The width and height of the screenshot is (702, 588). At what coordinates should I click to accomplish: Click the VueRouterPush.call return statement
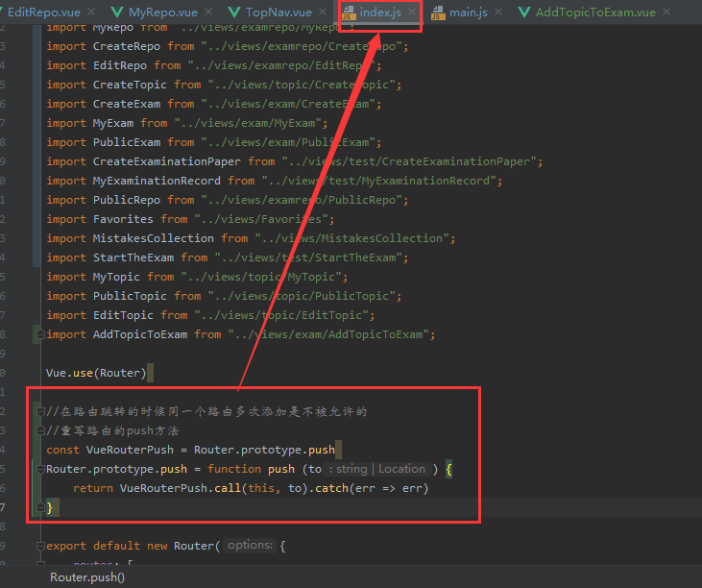tap(251, 488)
